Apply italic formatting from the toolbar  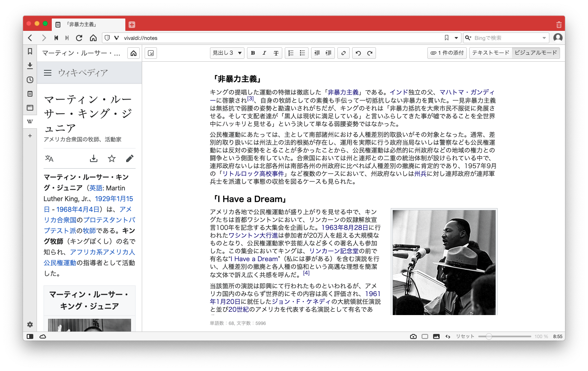tap(265, 53)
